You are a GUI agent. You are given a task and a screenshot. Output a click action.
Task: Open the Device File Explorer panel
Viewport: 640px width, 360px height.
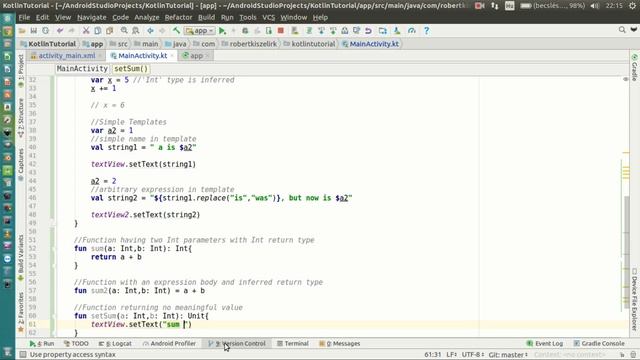click(634, 299)
